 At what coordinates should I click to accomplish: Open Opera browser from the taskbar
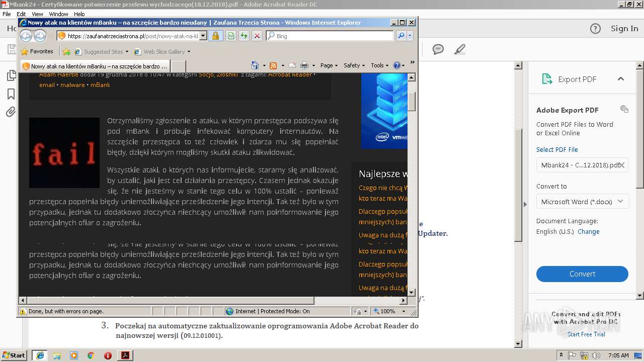tap(108, 355)
